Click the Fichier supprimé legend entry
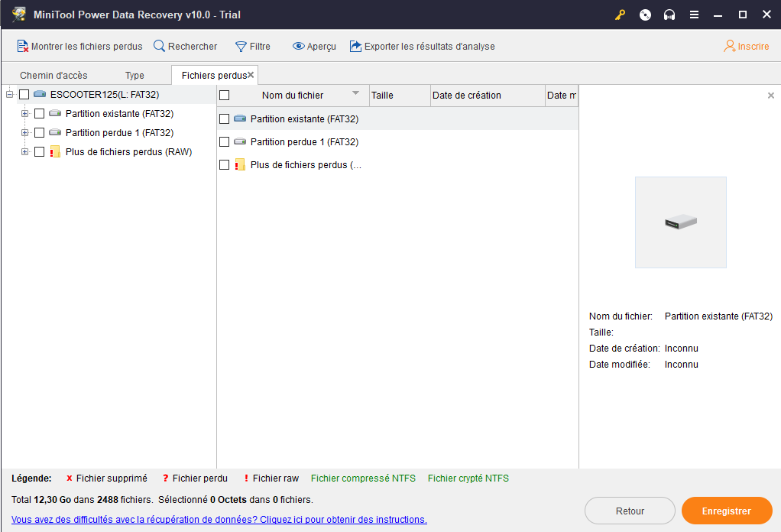This screenshot has height=532, width=781. click(106, 478)
